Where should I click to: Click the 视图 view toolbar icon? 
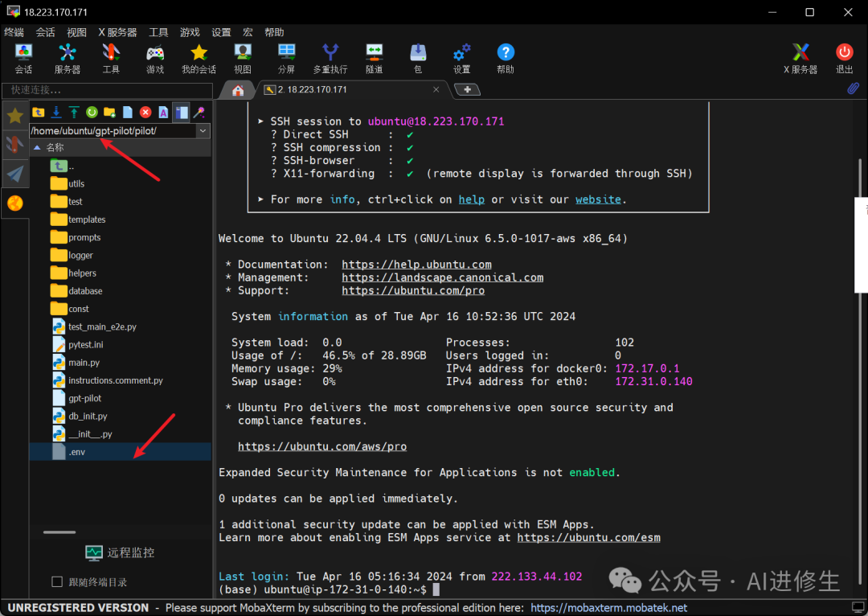243,58
